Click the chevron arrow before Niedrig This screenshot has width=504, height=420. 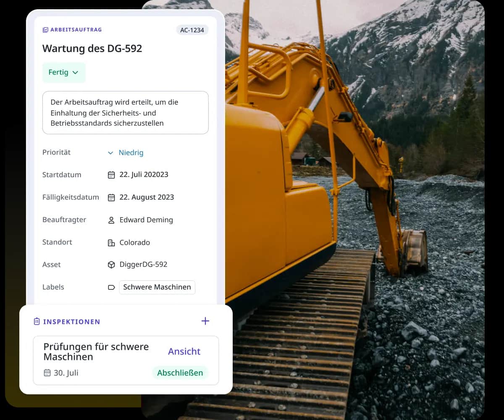coord(110,153)
